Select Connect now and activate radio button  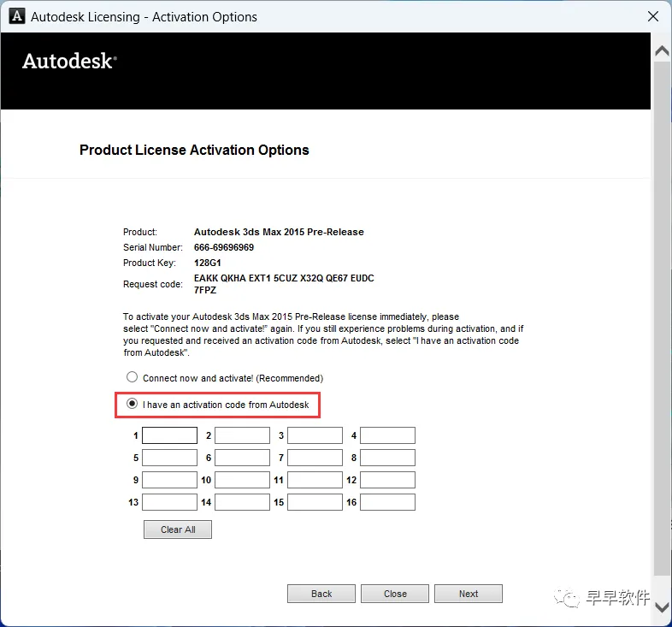tap(132, 377)
